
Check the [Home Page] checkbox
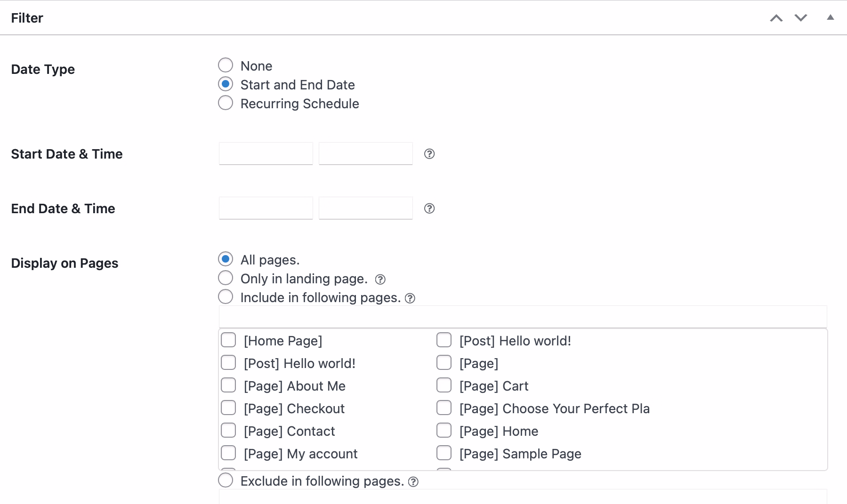pyautogui.click(x=228, y=340)
